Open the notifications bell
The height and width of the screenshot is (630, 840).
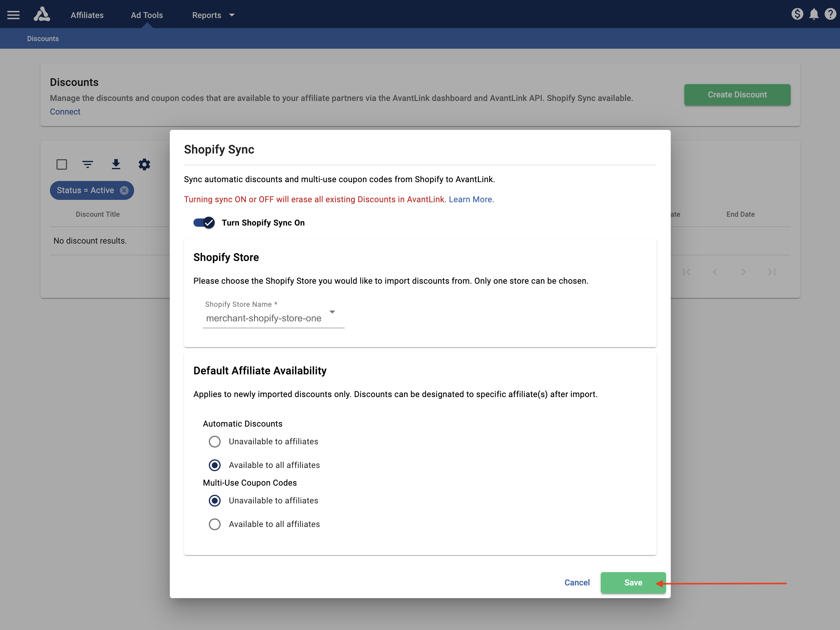coord(813,14)
